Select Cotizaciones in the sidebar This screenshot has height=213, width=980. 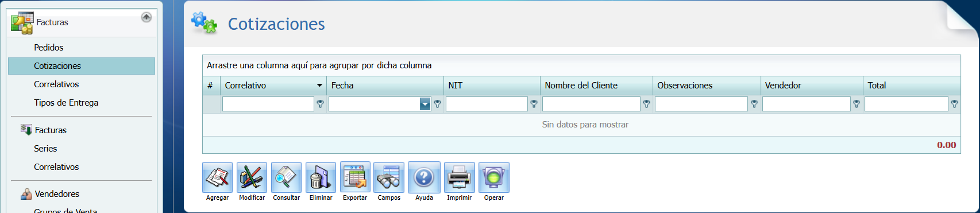click(x=82, y=66)
